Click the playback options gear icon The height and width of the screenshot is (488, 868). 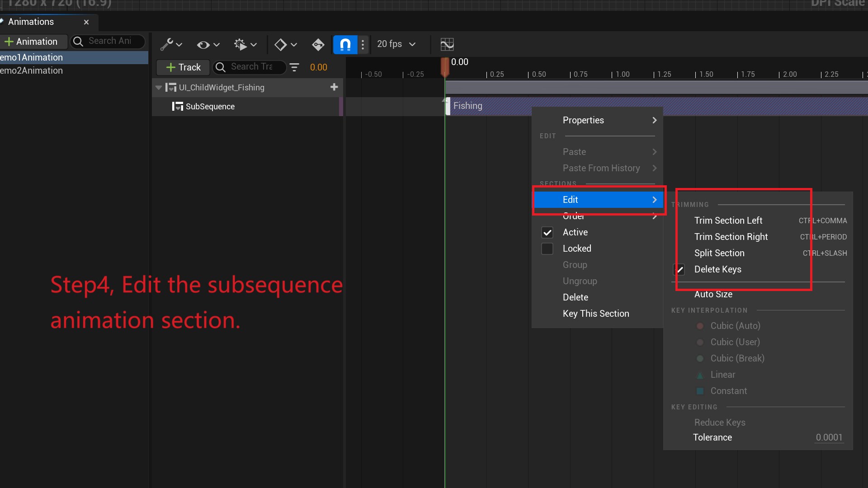[x=240, y=44]
